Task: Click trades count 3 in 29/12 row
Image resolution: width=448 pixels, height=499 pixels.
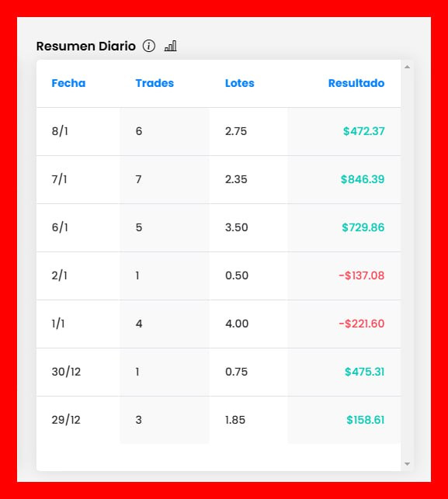Action: pyautogui.click(x=138, y=420)
